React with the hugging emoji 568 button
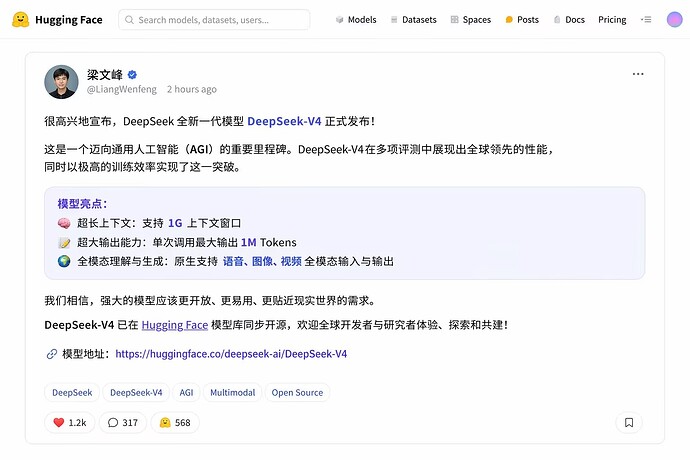The height and width of the screenshot is (460, 690). (x=175, y=423)
